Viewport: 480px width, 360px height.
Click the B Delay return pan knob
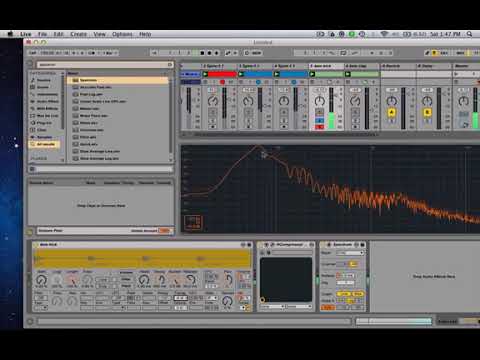(x=427, y=101)
